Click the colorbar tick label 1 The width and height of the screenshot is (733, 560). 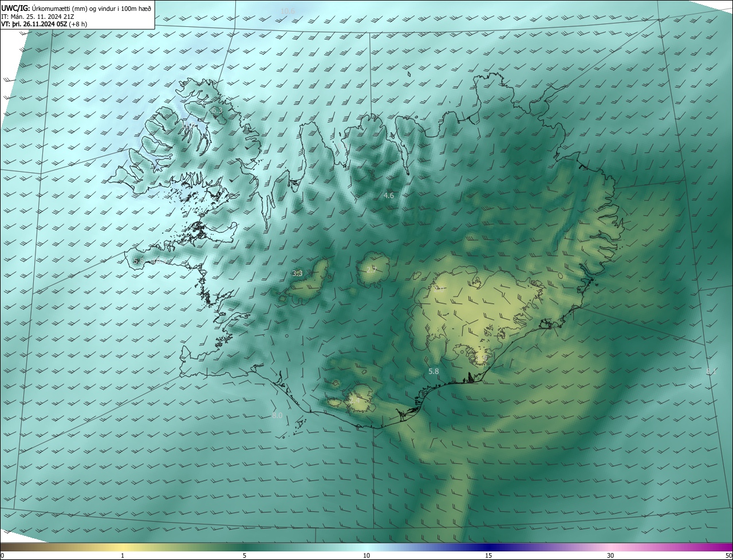coord(123,555)
